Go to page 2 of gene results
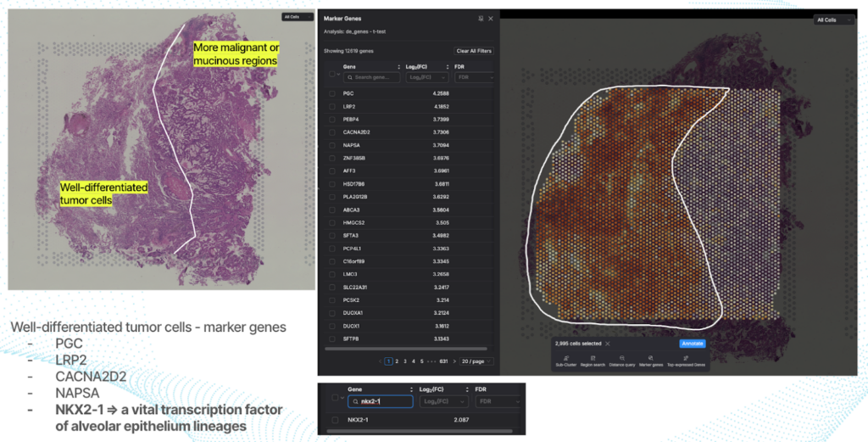This screenshot has height=442, width=868. [397, 361]
